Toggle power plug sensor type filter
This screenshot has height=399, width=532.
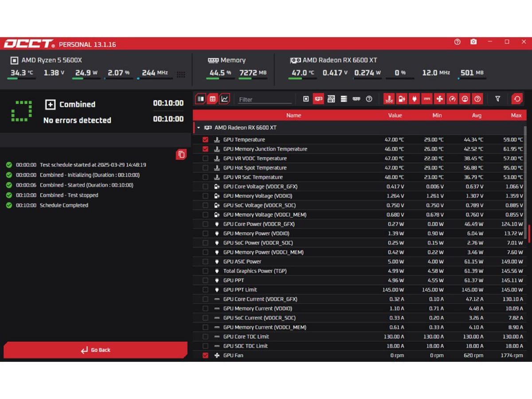tap(414, 99)
